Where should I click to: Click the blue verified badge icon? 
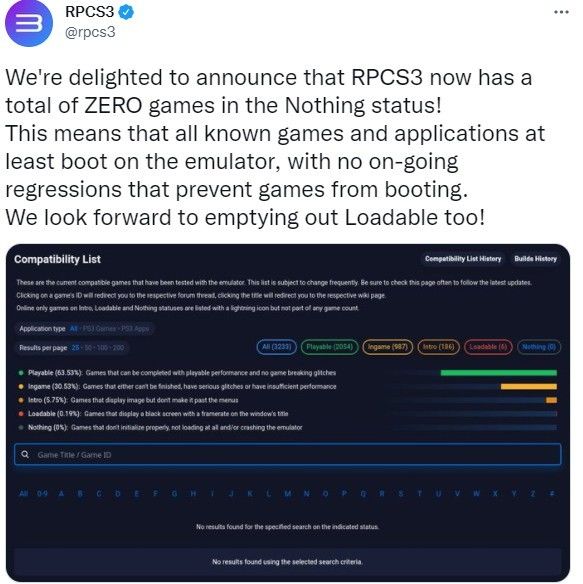click(126, 12)
